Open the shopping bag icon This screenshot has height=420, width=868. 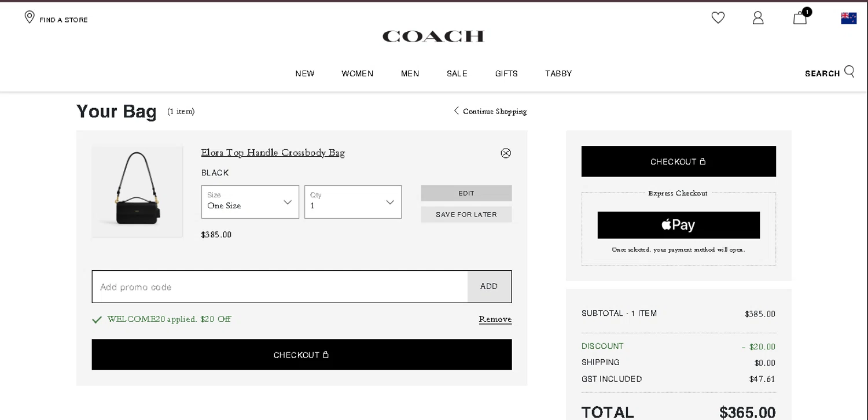pos(800,18)
